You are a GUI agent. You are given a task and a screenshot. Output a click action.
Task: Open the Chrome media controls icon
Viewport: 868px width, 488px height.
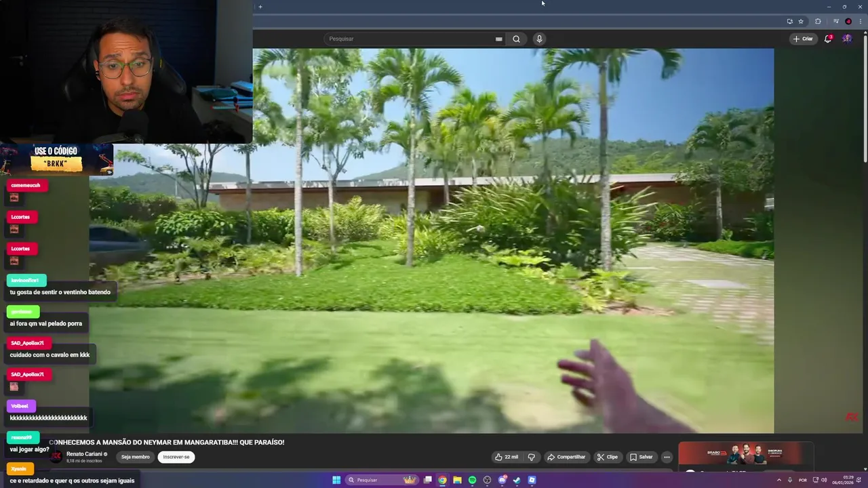click(x=836, y=21)
